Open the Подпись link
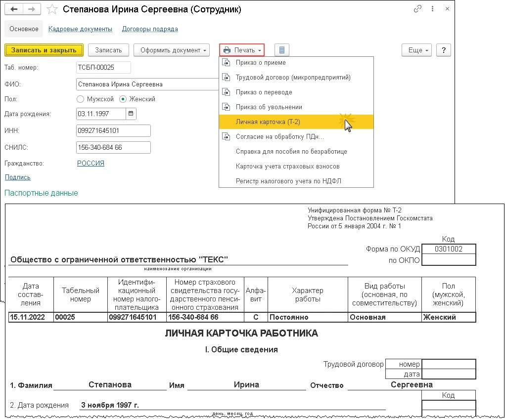Viewport: 505px width, 420px height. click(x=18, y=177)
